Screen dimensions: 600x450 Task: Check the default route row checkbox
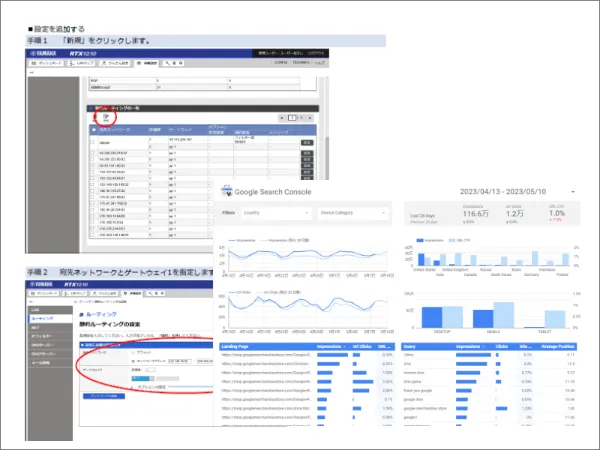pos(93,142)
